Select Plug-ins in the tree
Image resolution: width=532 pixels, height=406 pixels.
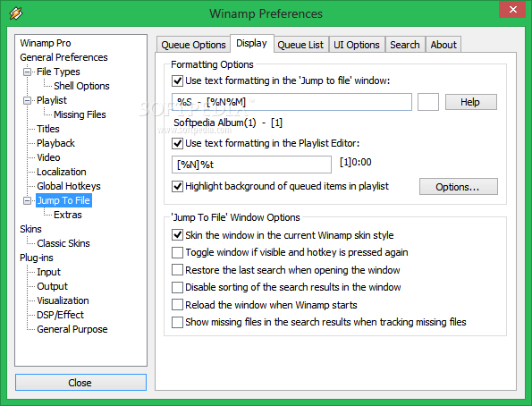tap(37, 258)
